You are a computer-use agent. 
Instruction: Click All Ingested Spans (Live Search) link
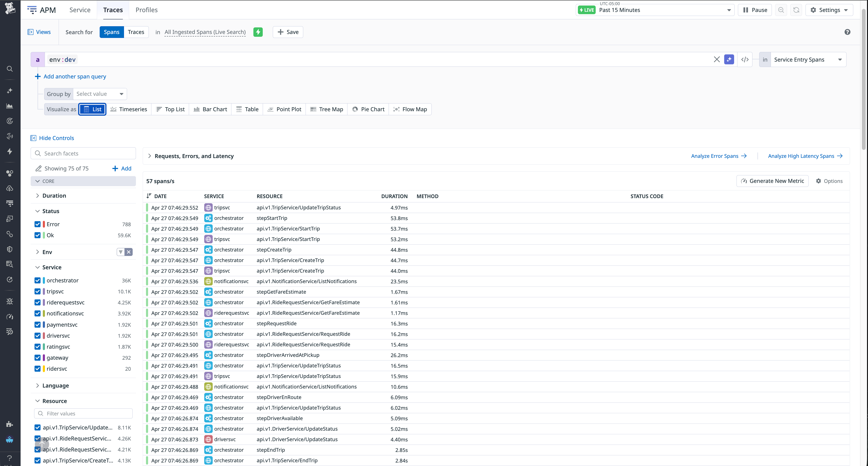(x=205, y=32)
